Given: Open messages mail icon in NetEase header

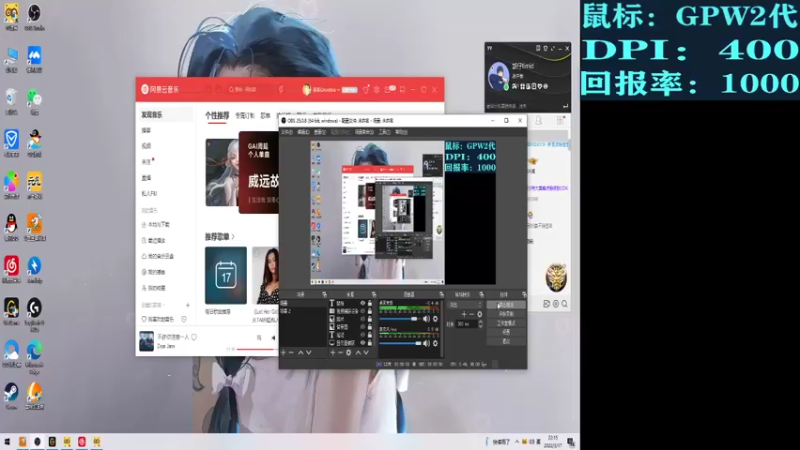Looking at the screenshot, I should point(389,89).
